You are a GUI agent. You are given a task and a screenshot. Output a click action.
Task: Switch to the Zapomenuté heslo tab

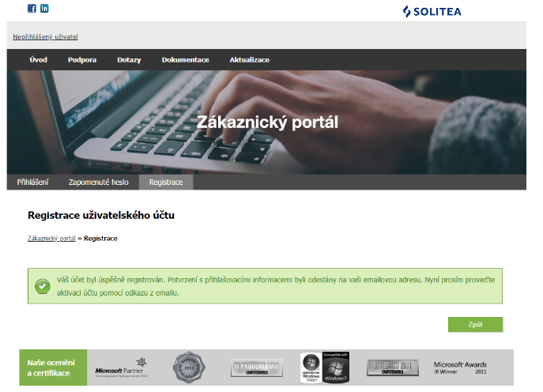coord(98,182)
